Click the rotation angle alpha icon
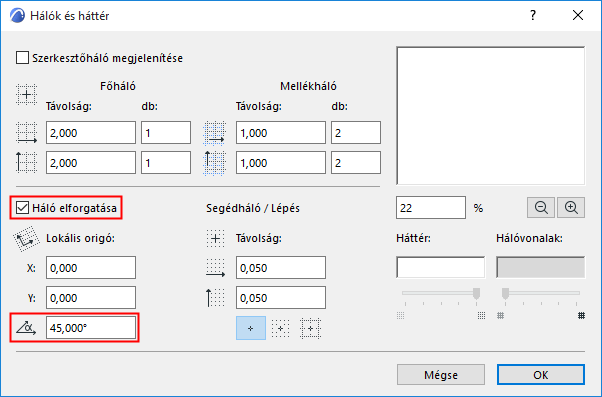This screenshot has width=602, height=397. (26, 328)
